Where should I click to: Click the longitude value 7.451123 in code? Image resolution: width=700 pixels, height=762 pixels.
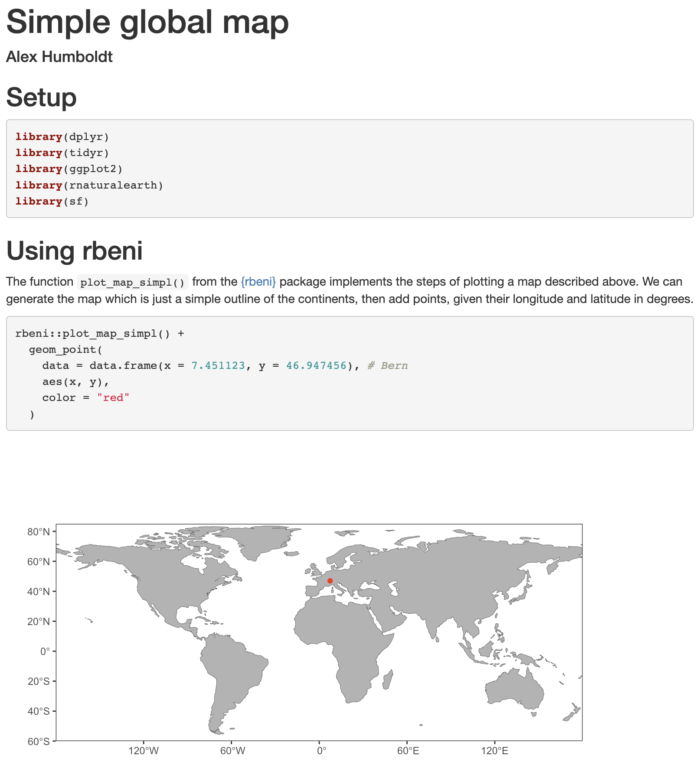[218, 366]
